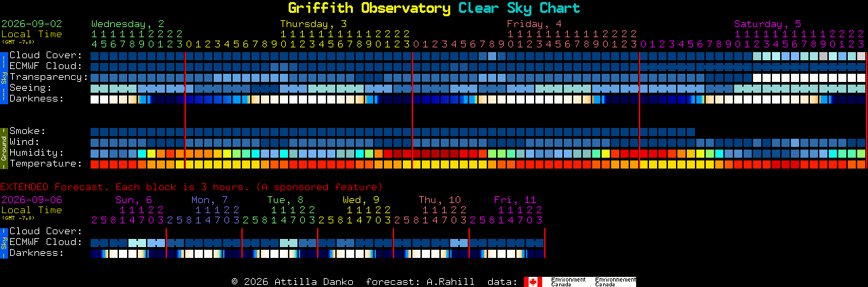868x287 pixels.
Task: Click the last Cloud Cover block on Saturday
Action: pyautogui.click(x=861, y=56)
